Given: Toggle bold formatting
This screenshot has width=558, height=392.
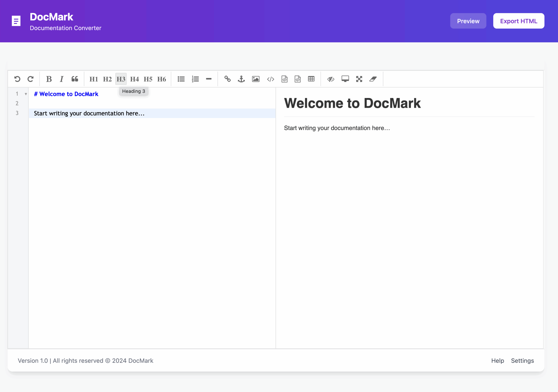Looking at the screenshot, I should click(x=49, y=79).
